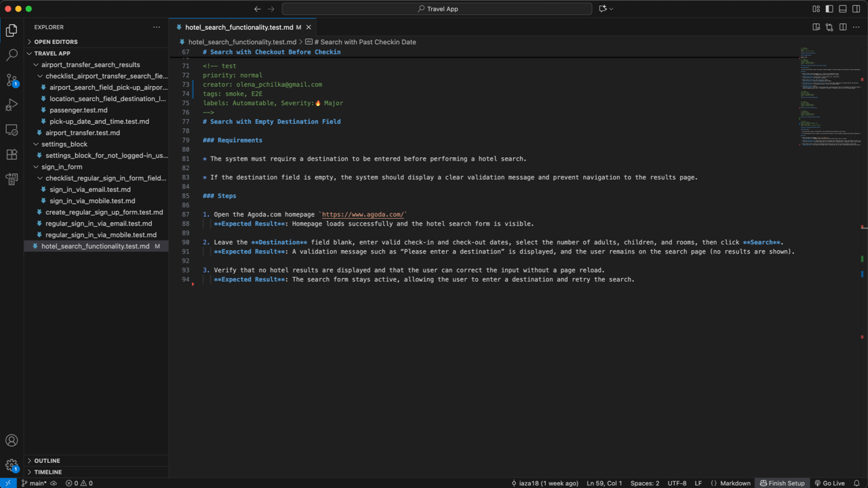Open the Source Control view
Viewport: 868px width, 488px height.
tap(11, 80)
